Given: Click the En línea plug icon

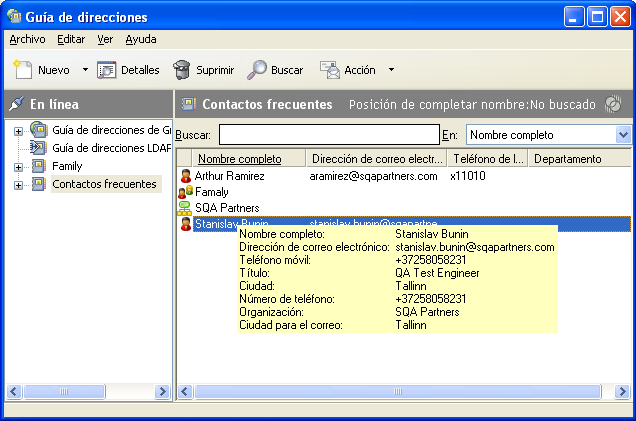Looking at the screenshot, I should tap(16, 104).
